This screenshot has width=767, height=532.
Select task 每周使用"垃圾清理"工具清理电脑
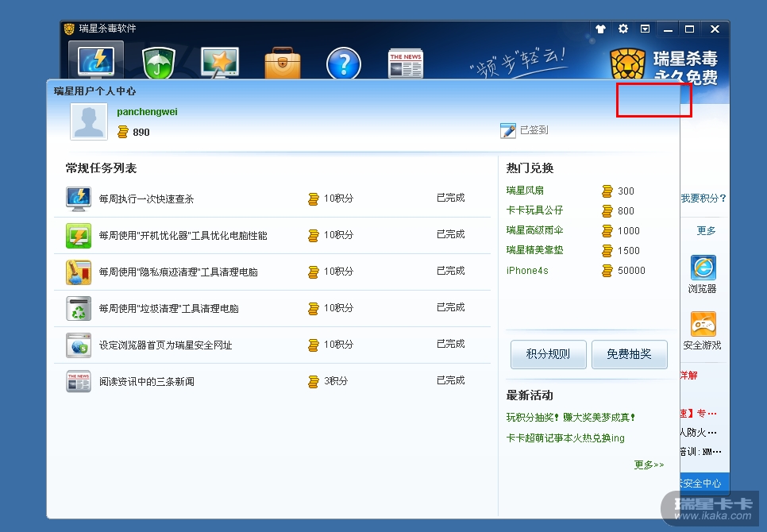click(x=169, y=309)
